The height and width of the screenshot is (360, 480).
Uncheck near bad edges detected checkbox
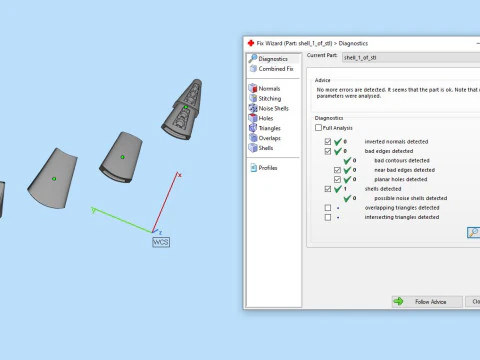click(x=337, y=170)
